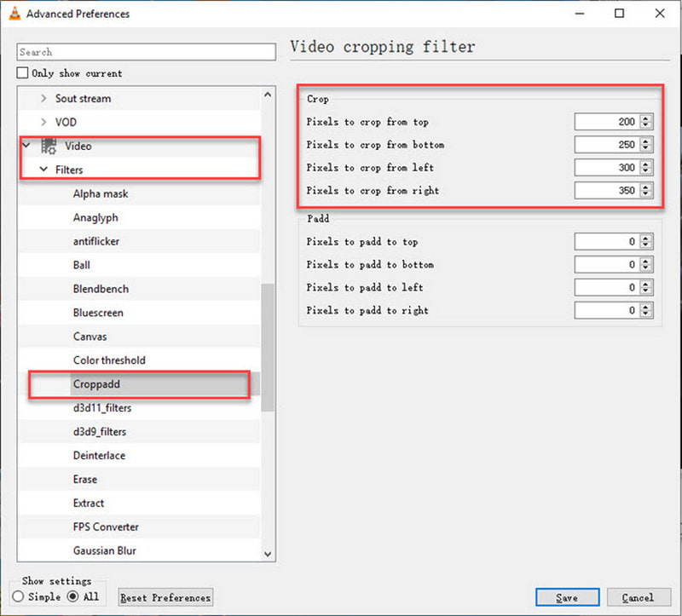Select Croppadd filter
This screenshot has width=682, height=616.
pos(96,384)
